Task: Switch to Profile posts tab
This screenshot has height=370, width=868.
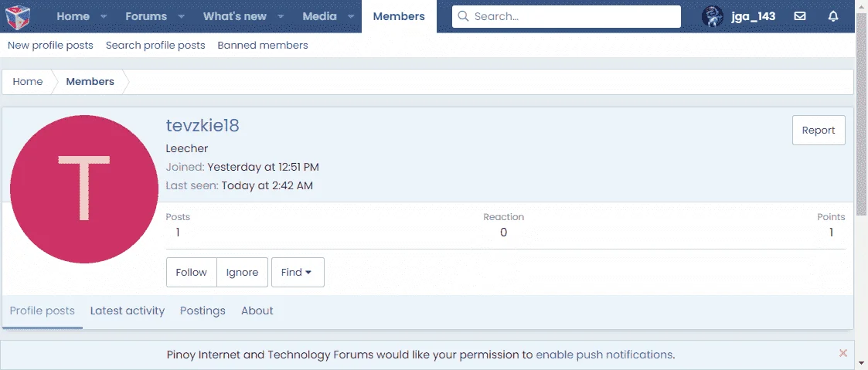Action: point(42,311)
